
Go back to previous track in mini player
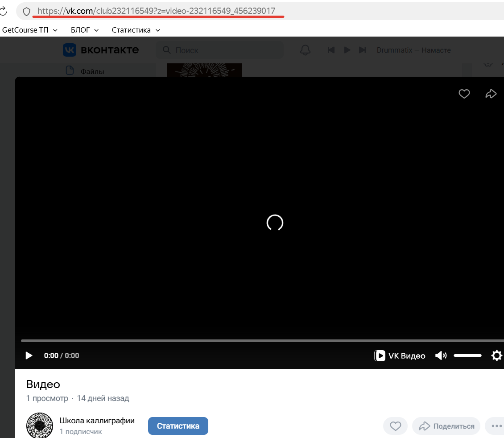tap(331, 50)
